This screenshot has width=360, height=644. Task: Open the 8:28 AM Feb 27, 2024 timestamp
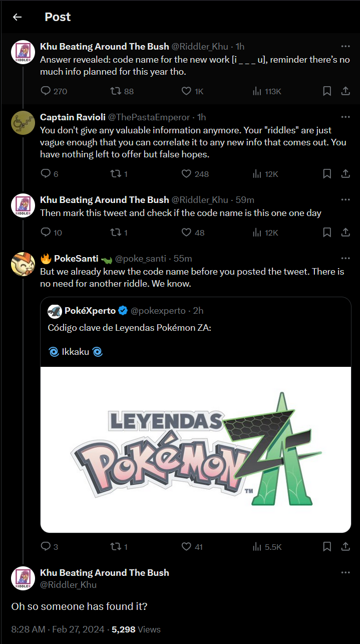tap(58, 629)
